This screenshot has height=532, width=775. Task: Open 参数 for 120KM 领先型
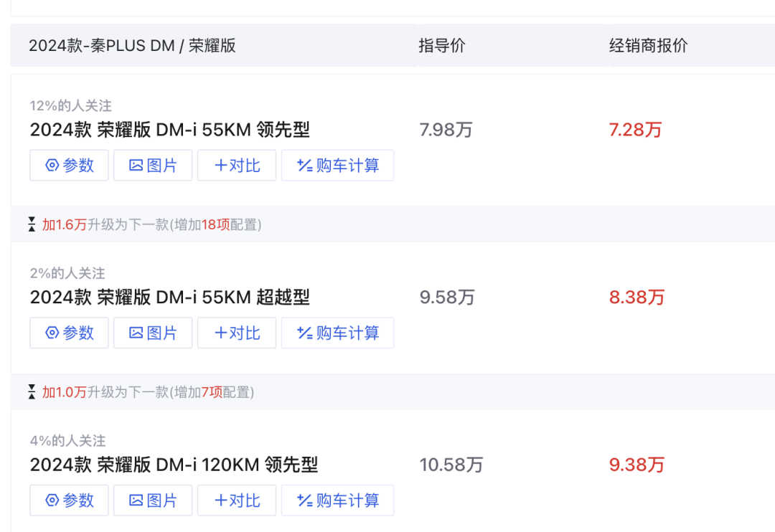(69, 500)
